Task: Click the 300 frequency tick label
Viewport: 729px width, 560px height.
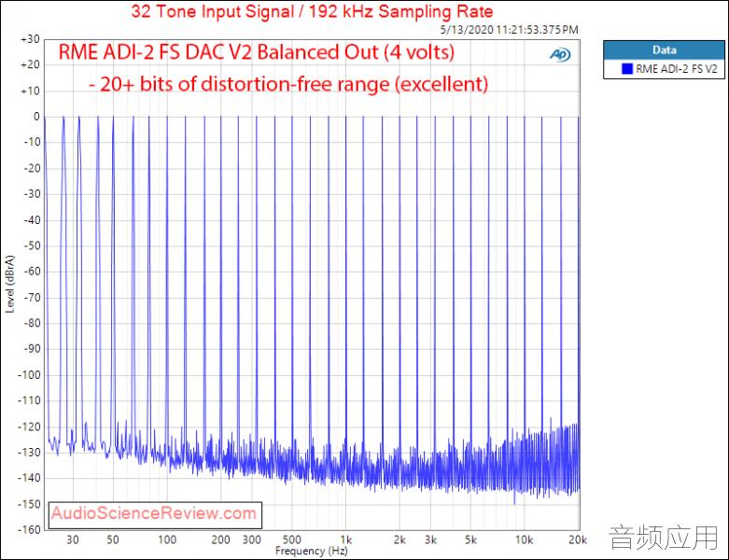Action: [251, 540]
